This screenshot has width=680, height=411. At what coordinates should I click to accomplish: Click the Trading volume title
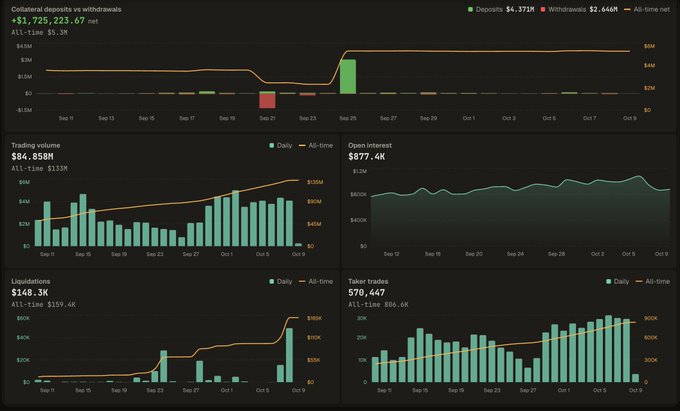point(36,146)
